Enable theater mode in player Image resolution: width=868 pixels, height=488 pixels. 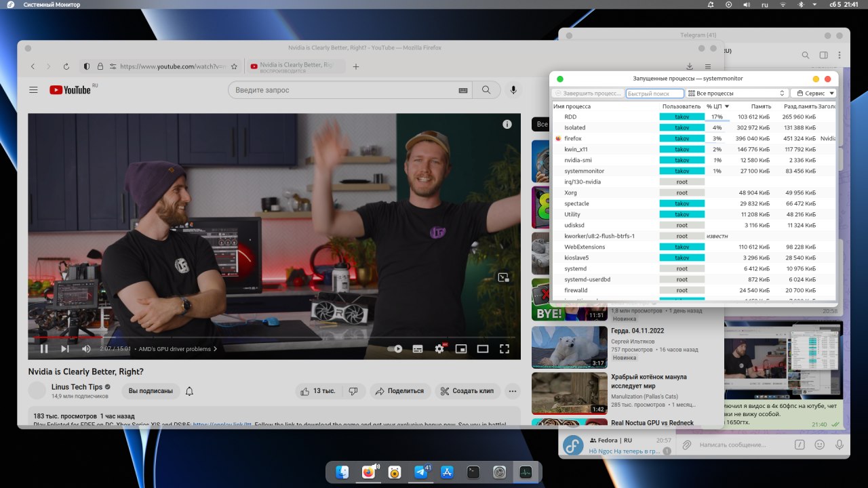point(483,349)
